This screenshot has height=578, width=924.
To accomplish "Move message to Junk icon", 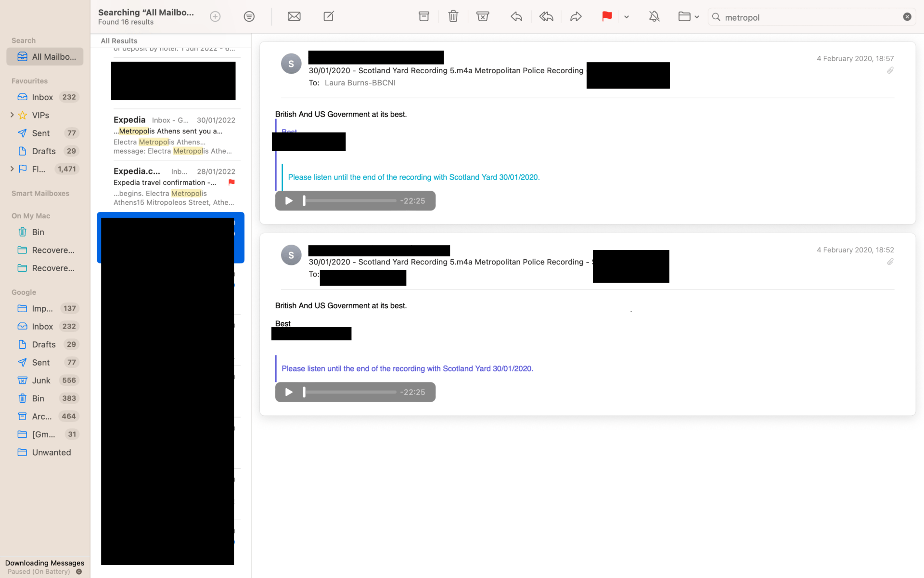I will click(x=483, y=16).
